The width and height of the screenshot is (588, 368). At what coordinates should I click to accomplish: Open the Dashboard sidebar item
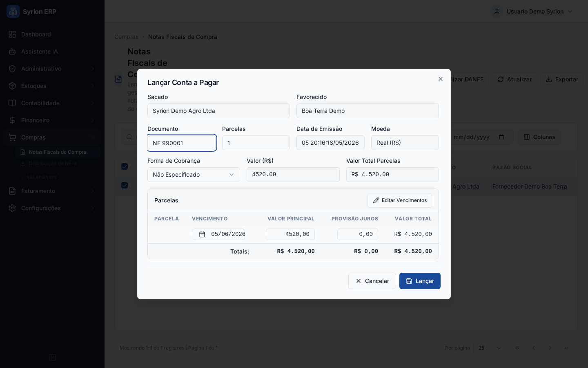(x=52, y=34)
